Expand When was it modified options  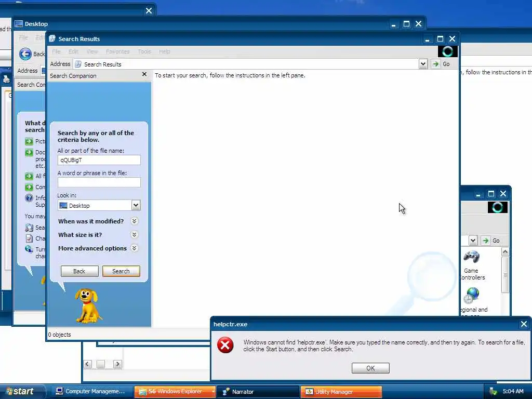pyautogui.click(x=135, y=221)
